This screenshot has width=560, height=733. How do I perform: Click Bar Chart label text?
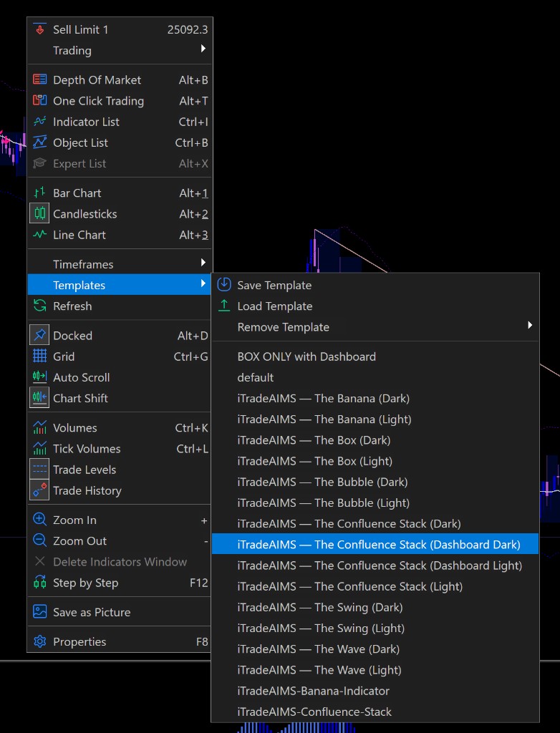[x=77, y=193]
